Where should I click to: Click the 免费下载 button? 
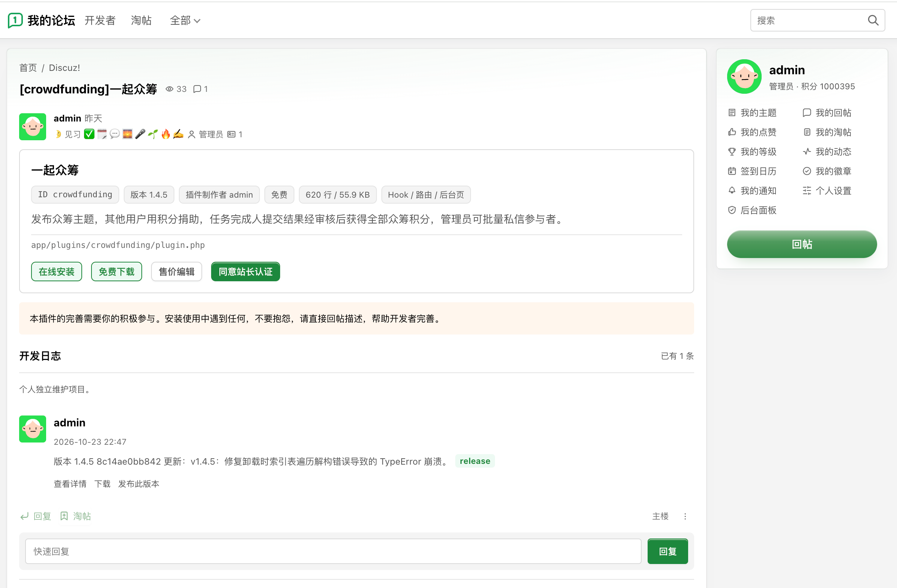[117, 271]
